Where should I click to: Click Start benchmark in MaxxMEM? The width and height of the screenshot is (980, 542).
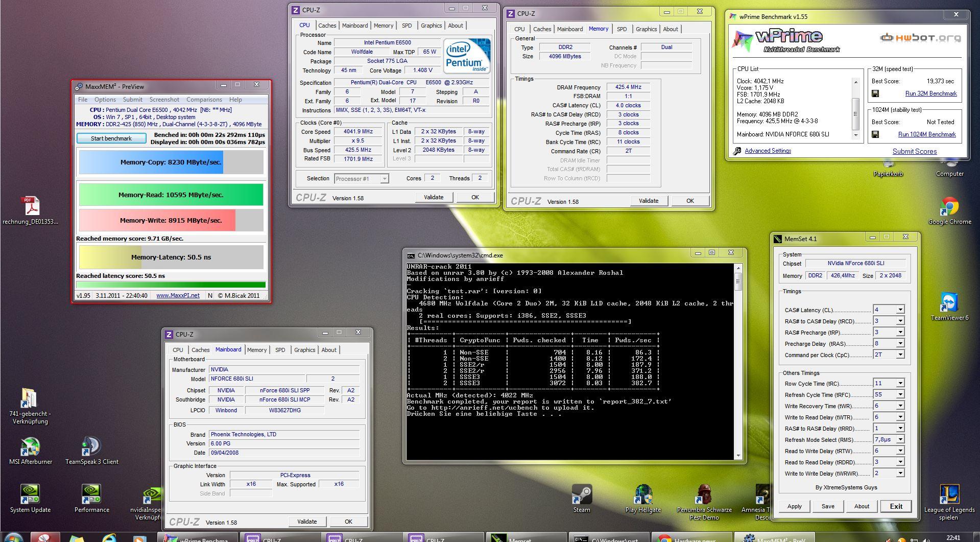(111, 138)
